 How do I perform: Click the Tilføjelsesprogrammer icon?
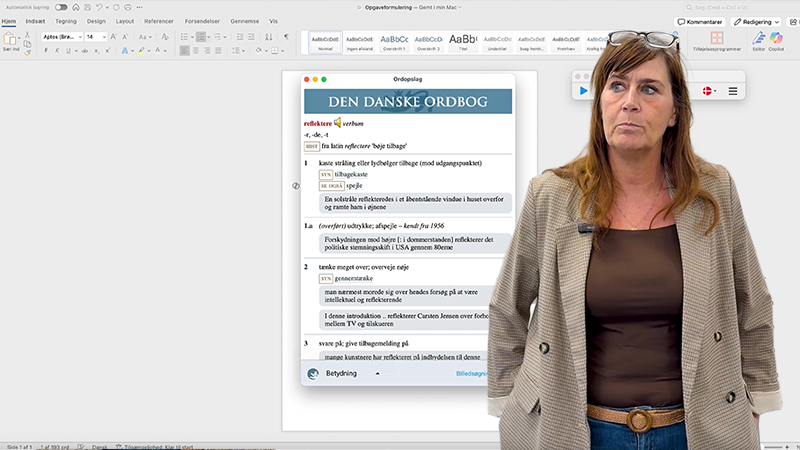coord(716,40)
